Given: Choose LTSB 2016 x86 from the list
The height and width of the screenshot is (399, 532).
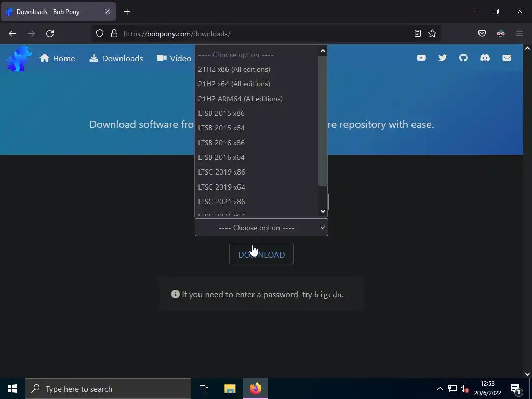Looking at the screenshot, I should coord(257,143).
